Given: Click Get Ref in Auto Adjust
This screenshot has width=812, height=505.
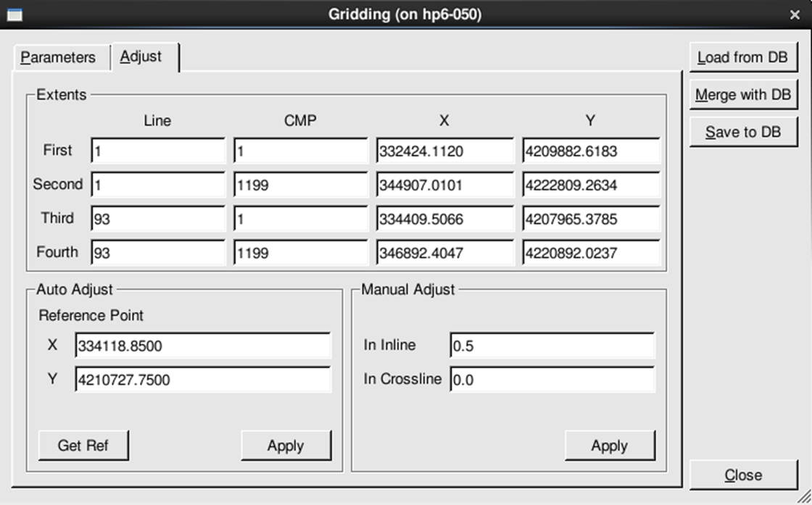Looking at the screenshot, I should click(x=83, y=446).
